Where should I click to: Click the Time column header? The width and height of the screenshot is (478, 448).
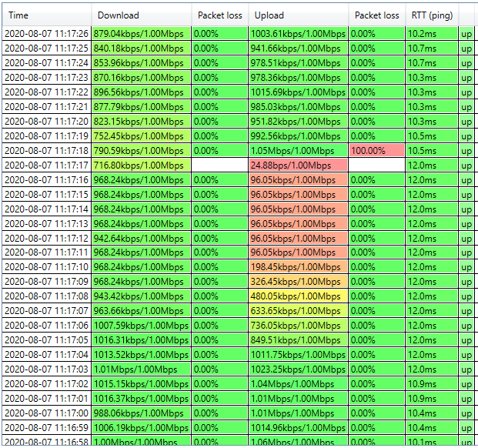point(46,15)
